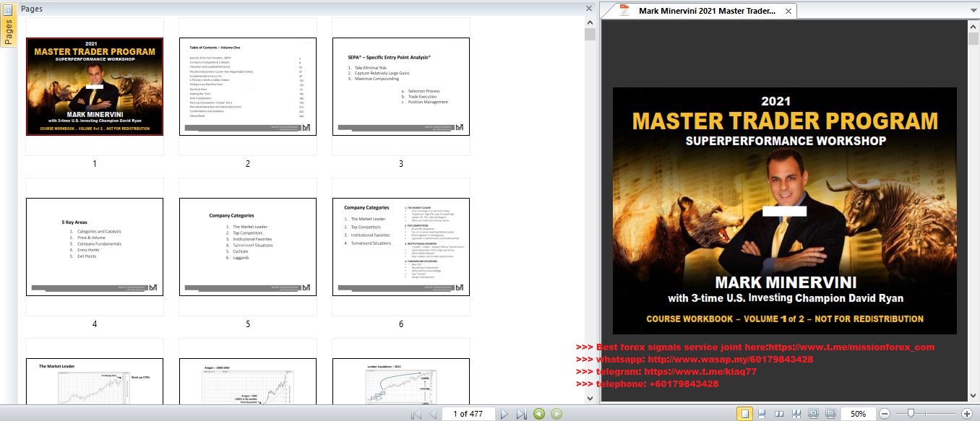
Task: Click the zoom out minus button
Action: coord(884,414)
